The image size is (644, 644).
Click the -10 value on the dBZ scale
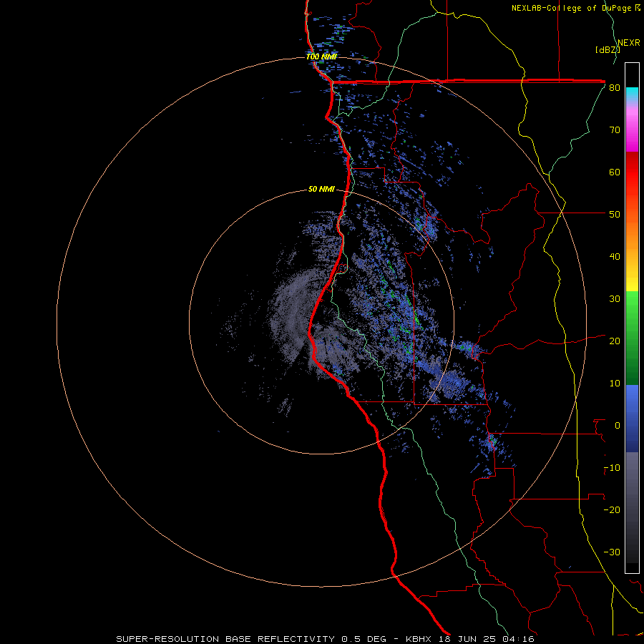(612, 468)
